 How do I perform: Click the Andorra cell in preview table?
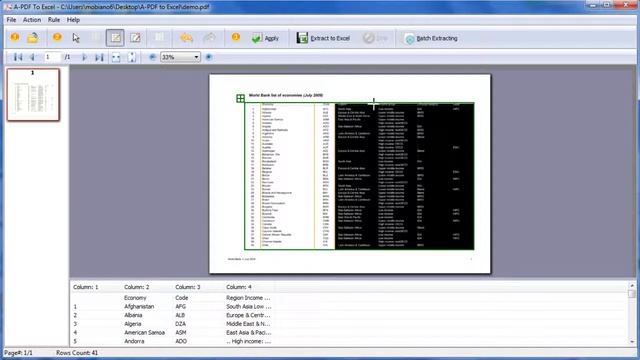(134, 341)
